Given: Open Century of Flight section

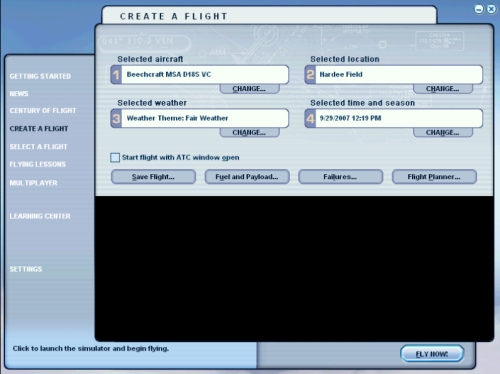Looking at the screenshot, I should (x=43, y=111).
